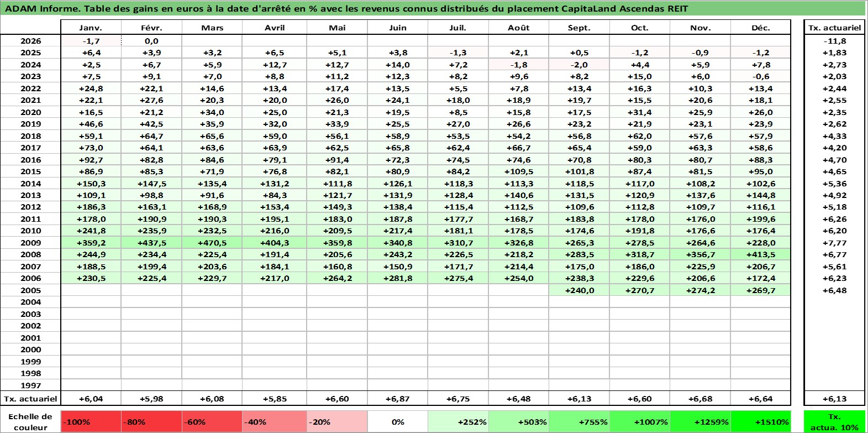Select the Déc. column header
The height and width of the screenshot is (433, 868).
click(761, 28)
